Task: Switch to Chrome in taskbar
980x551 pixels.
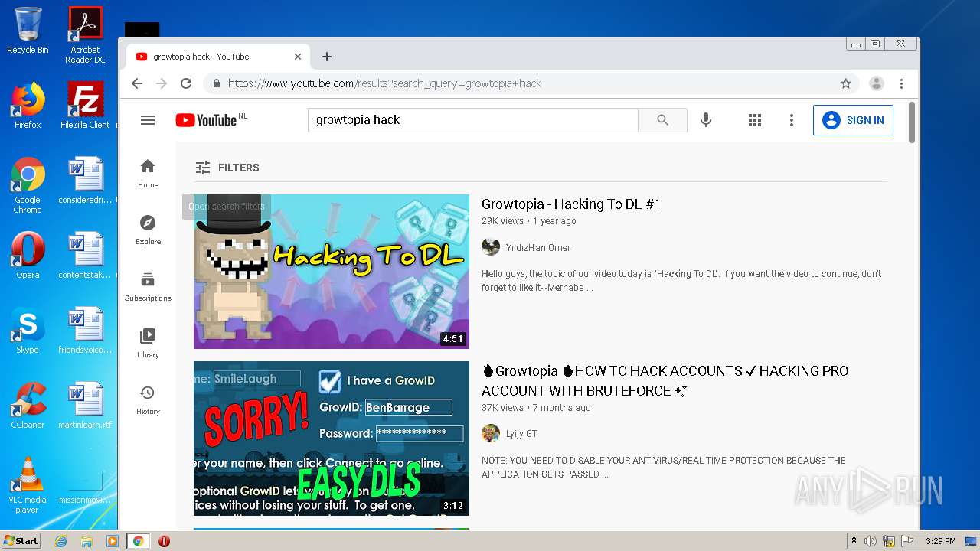Action: click(x=139, y=541)
